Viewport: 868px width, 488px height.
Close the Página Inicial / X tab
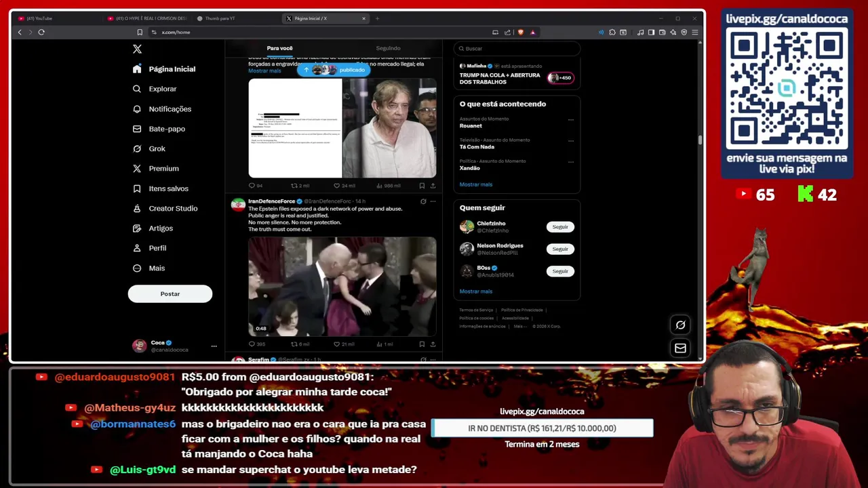point(363,18)
